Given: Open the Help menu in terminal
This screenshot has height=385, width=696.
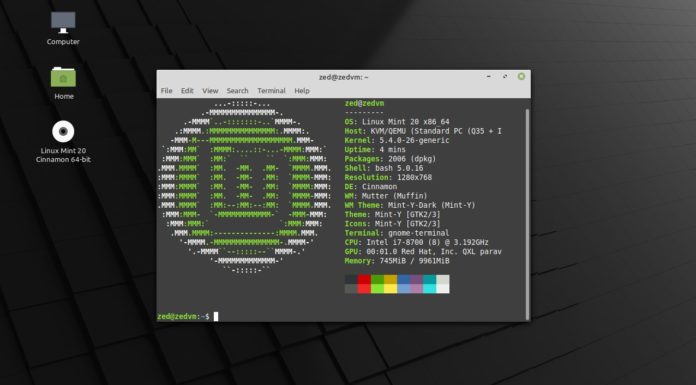Looking at the screenshot, I should point(302,91).
